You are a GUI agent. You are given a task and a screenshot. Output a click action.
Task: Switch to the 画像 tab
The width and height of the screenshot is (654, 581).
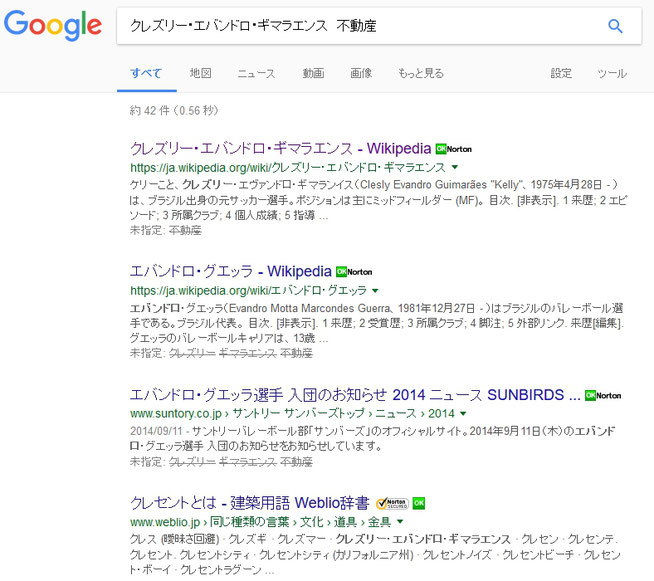coord(361,73)
